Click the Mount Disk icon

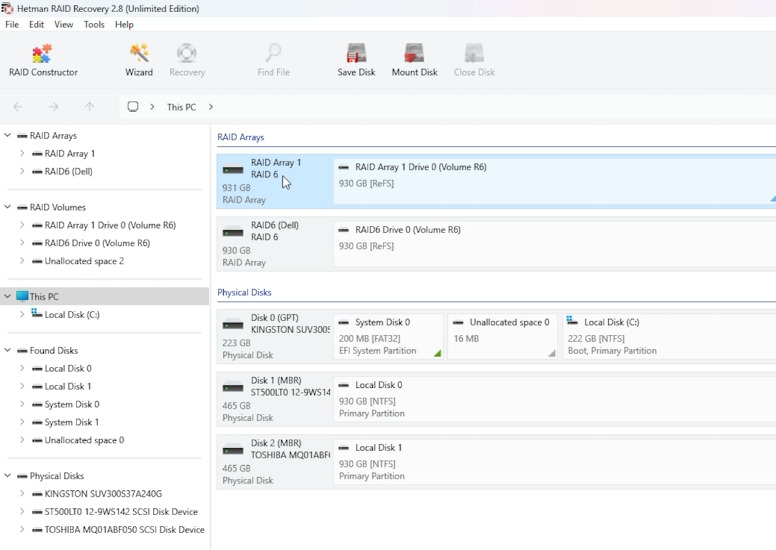pyautogui.click(x=414, y=53)
